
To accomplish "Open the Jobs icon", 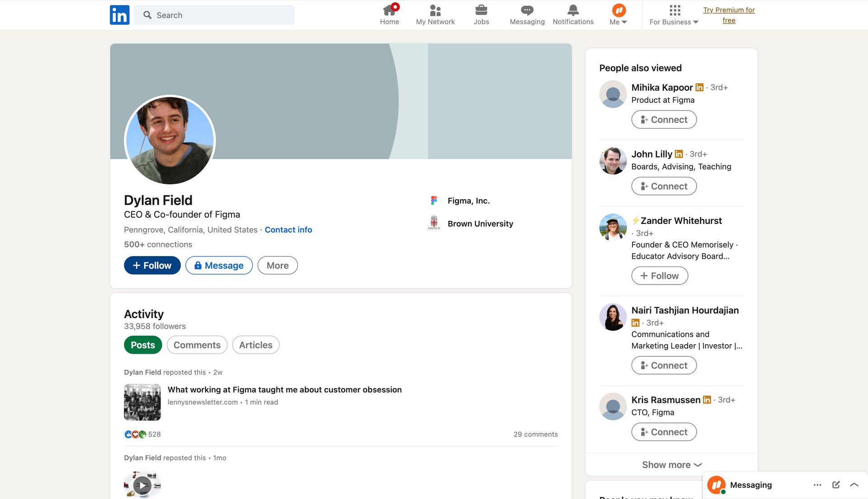I will coord(481,10).
